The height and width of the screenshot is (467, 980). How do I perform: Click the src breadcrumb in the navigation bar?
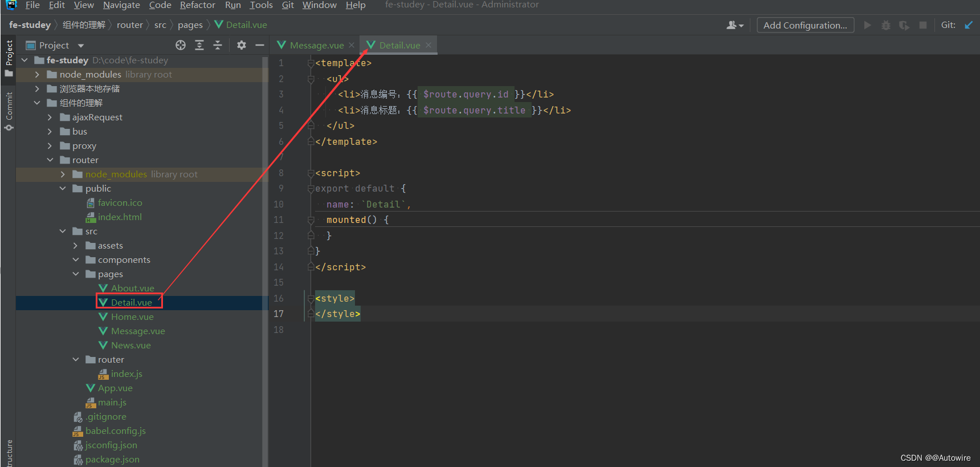(x=160, y=25)
